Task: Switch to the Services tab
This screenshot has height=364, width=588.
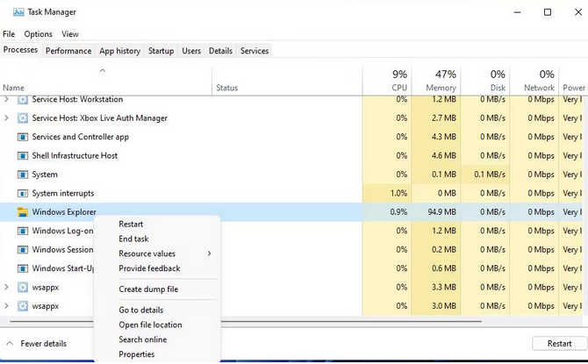Action: click(x=255, y=51)
